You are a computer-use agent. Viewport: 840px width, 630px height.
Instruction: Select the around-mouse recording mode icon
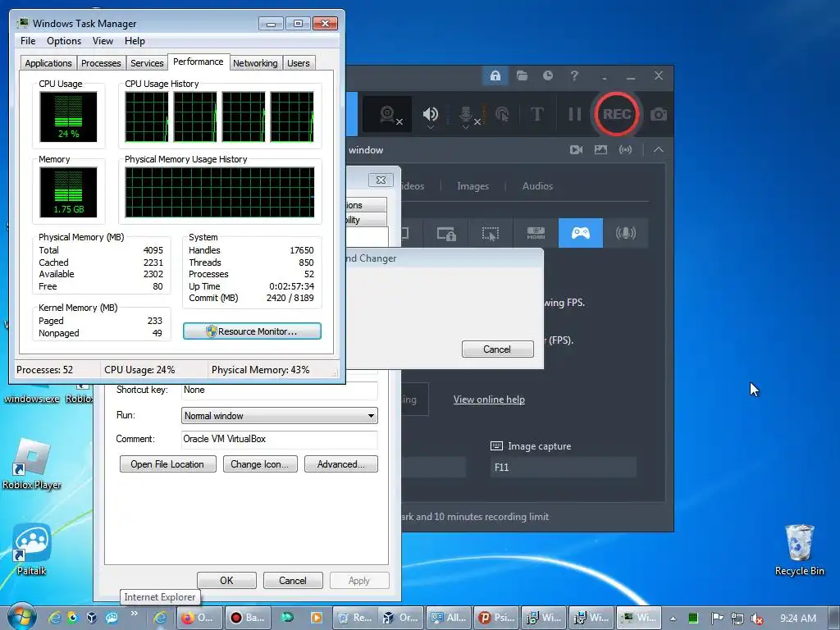(491, 233)
